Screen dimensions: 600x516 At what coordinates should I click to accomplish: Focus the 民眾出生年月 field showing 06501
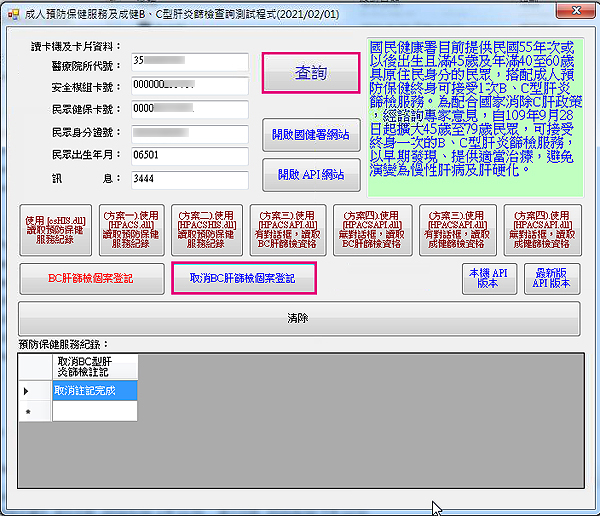point(188,156)
